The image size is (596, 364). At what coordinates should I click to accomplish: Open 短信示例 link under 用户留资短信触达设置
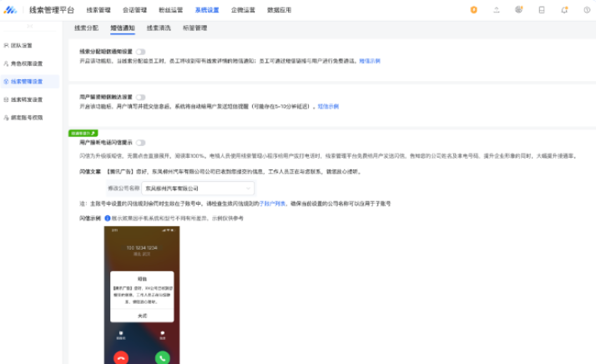point(328,107)
